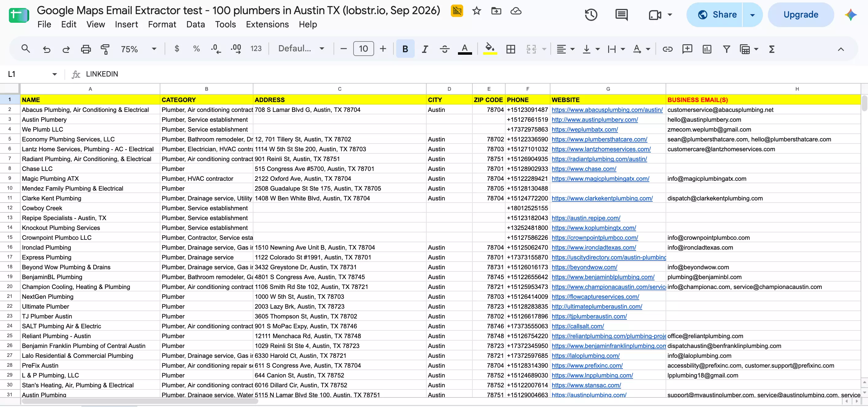This screenshot has width=868, height=407.
Task: Open the magicplumbingatx.com link
Action: point(600,179)
